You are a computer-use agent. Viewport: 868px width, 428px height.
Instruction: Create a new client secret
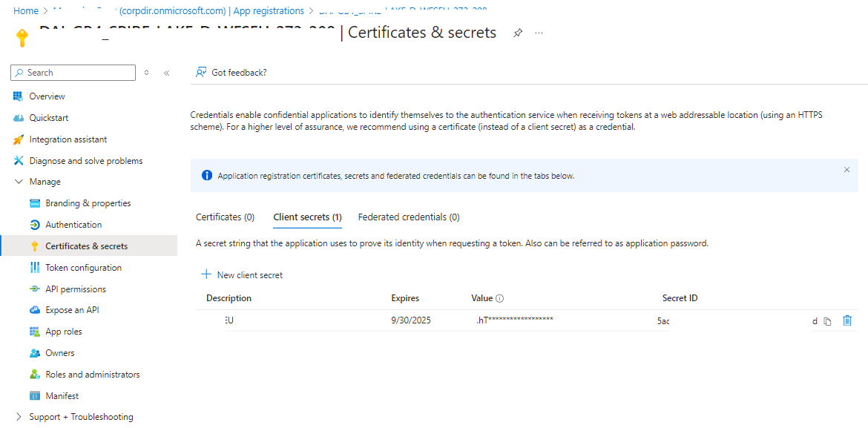241,274
